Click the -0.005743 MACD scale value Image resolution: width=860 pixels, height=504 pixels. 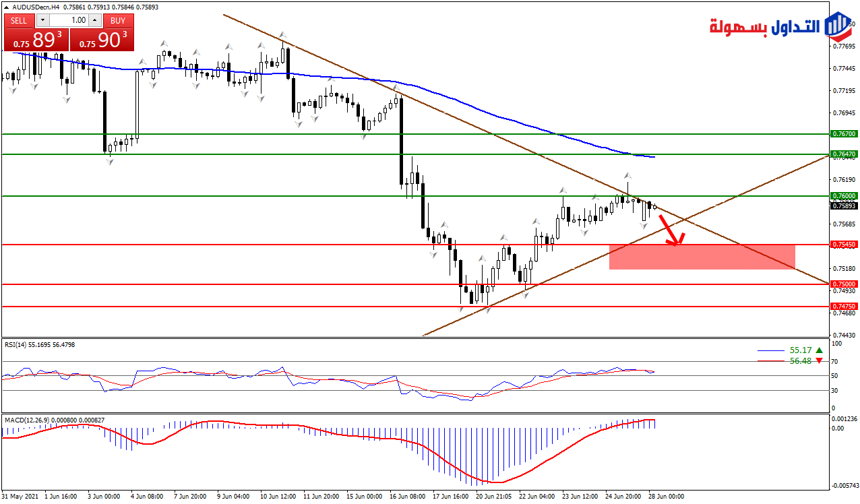pos(844,485)
